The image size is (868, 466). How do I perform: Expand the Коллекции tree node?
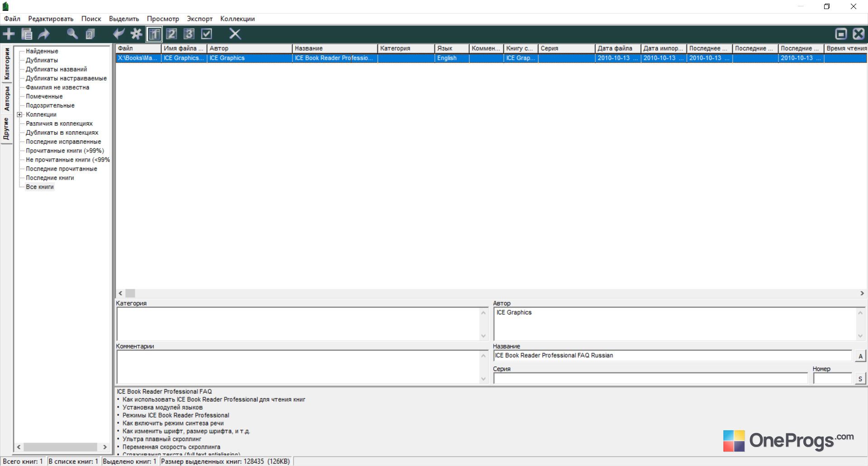tap(19, 115)
